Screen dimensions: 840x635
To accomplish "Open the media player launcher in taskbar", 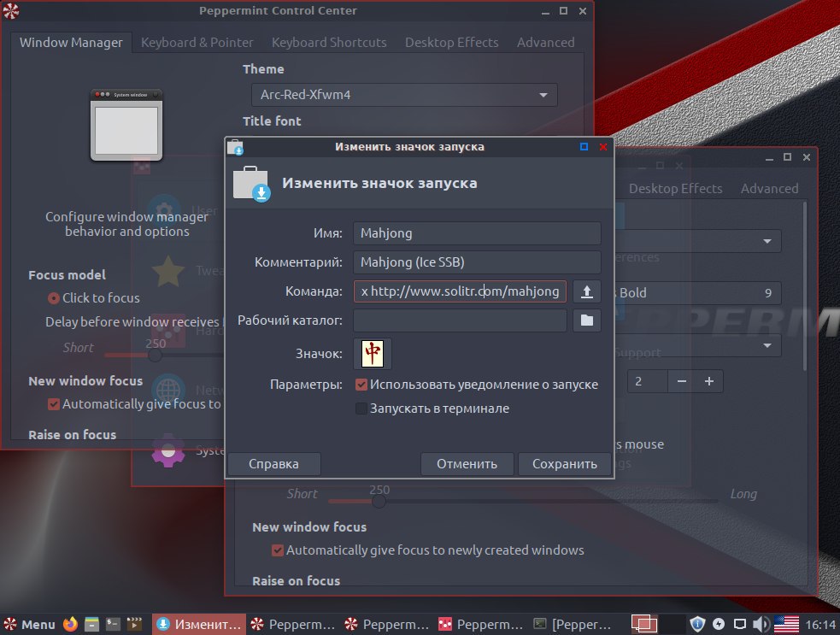I will 134,624.
